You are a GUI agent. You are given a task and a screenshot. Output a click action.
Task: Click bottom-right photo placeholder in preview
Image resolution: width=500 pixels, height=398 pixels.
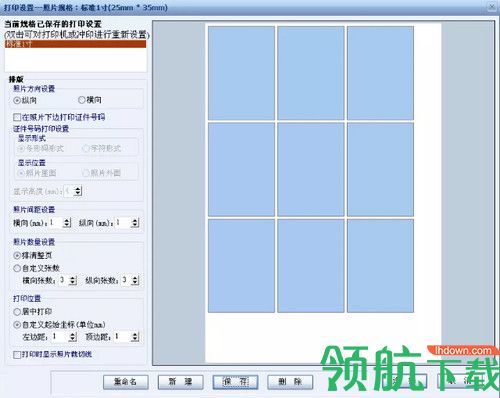pos(380,266)
